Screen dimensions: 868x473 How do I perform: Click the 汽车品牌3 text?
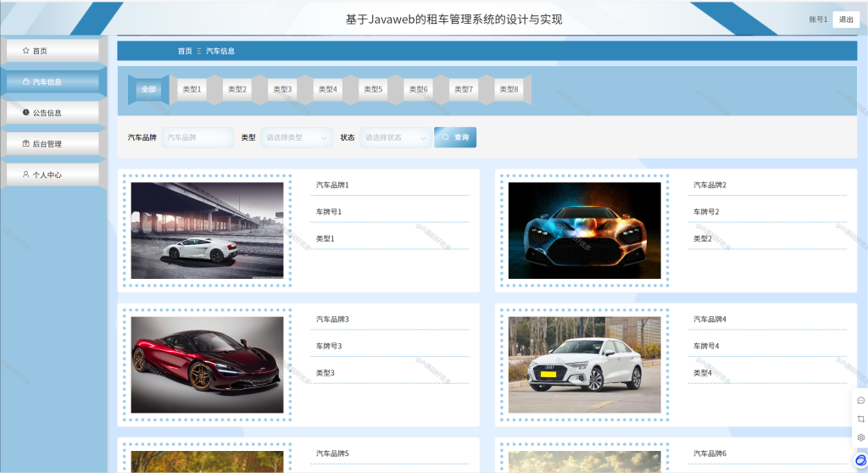pos(332,319)
